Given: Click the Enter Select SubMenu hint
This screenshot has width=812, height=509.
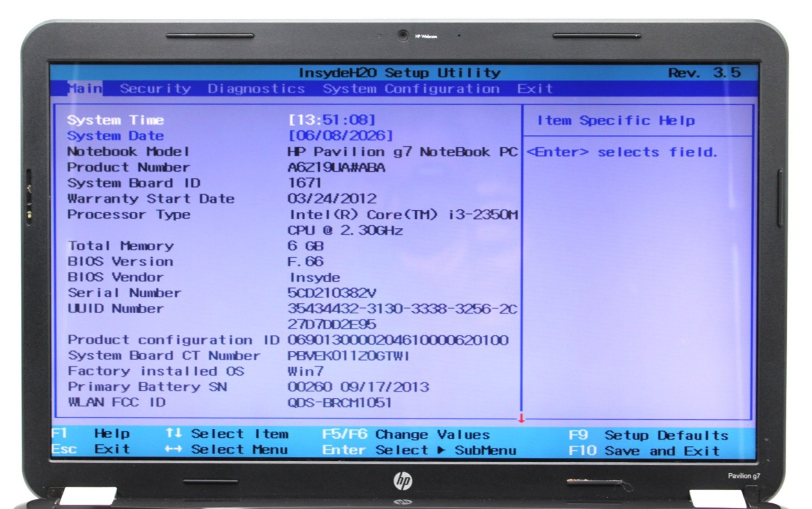Looking at the screenshot, I should (x=419, y=450).
